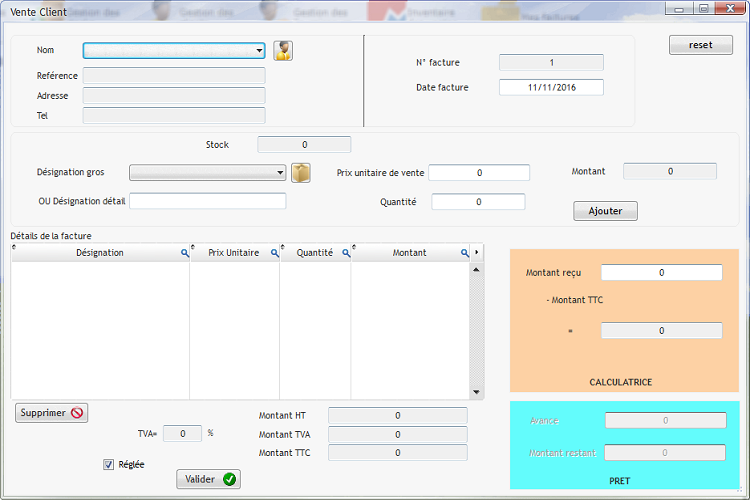750x500 pixels.
Task: Click the OU Désignation détail text box
Action: (x=207, y=201)
